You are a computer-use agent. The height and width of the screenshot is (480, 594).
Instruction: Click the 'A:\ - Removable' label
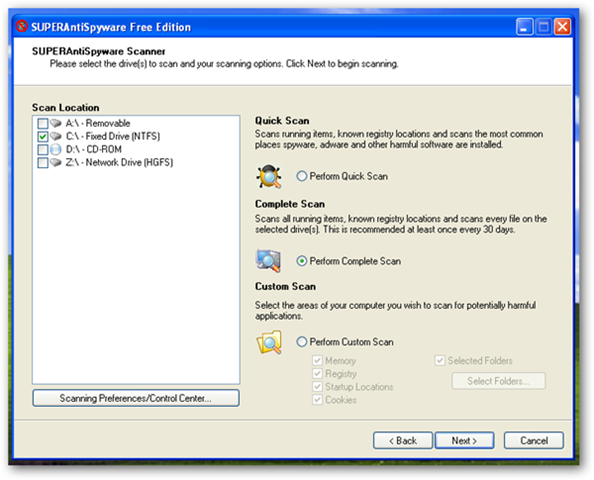pos(98,123)
